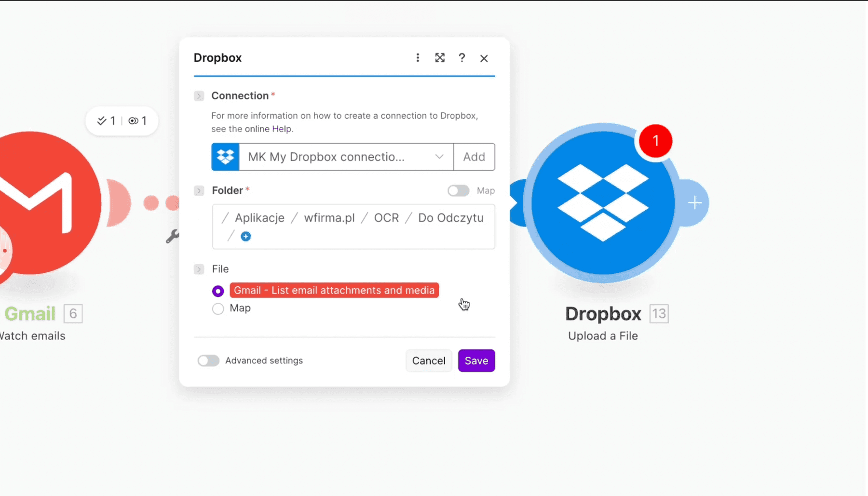This screenshot has width=868, height=496.
Task: Expand the Connection section arrow
Action: click(199, 96)
